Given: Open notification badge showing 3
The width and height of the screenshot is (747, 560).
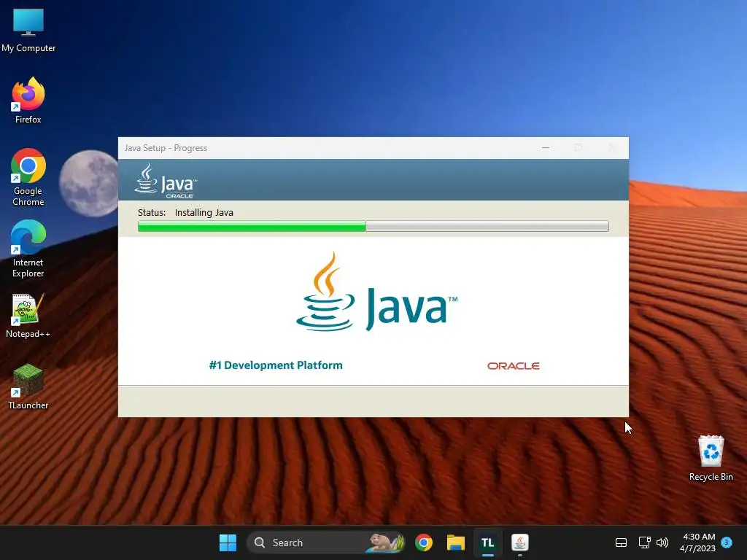Looking at the screenshot, I should 727,542.
